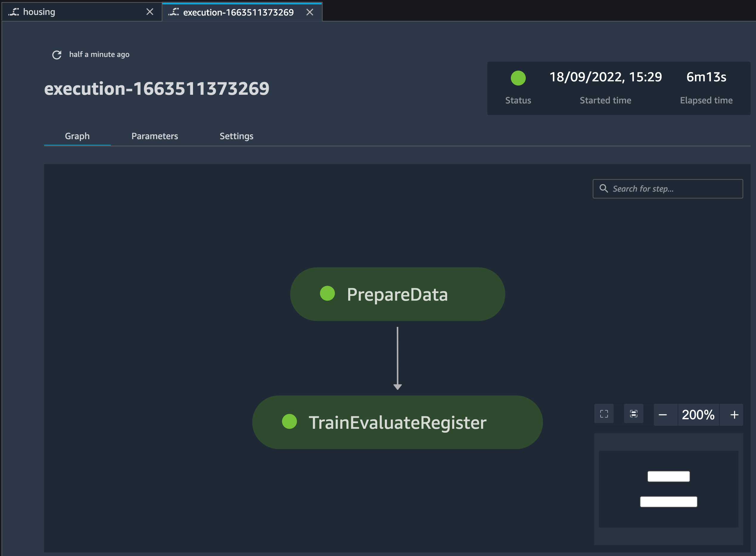Click the top node in the minimap

668,476
